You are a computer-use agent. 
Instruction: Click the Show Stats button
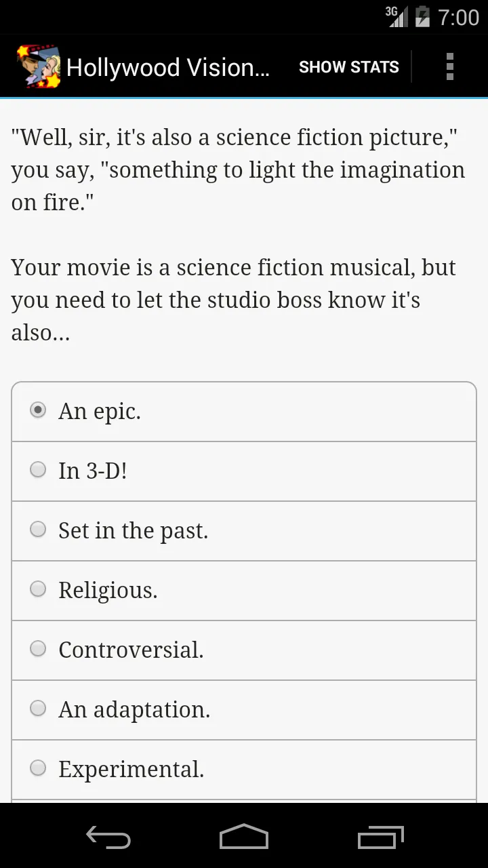click(x=348, y=66)
